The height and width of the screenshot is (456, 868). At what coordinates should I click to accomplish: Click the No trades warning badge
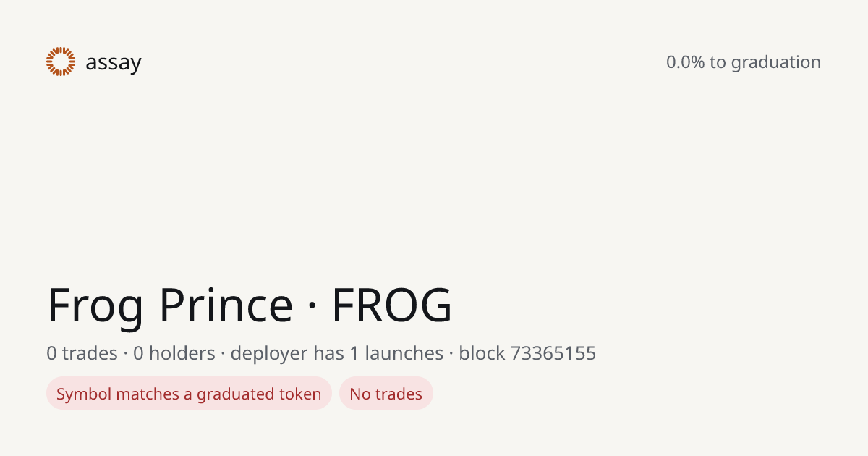tap(386, 394)
